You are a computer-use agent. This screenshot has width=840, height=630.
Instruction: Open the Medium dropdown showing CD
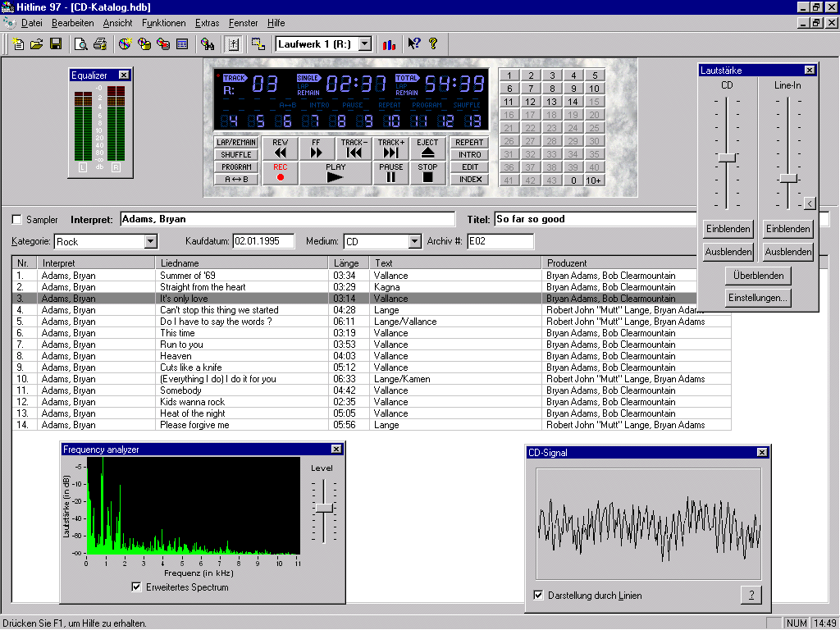(414, 242)
